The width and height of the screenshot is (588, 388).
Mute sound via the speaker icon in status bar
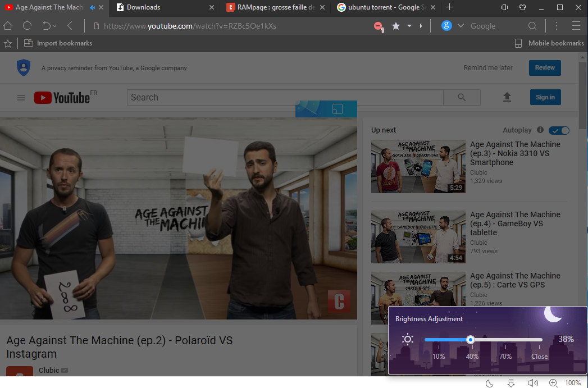[532, 382]
